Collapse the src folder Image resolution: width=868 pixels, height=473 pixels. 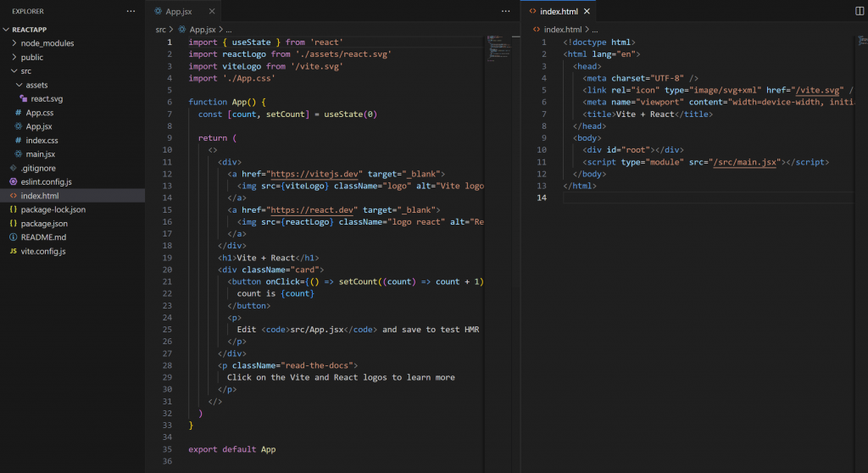click(x=73, y=71)
